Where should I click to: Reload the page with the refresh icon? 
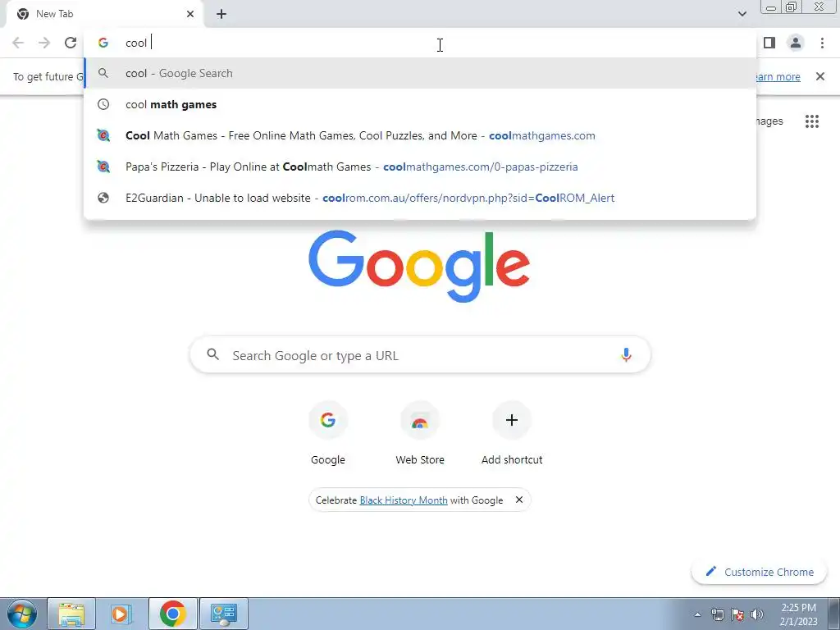pyautogui.click(x=71, y=43)
